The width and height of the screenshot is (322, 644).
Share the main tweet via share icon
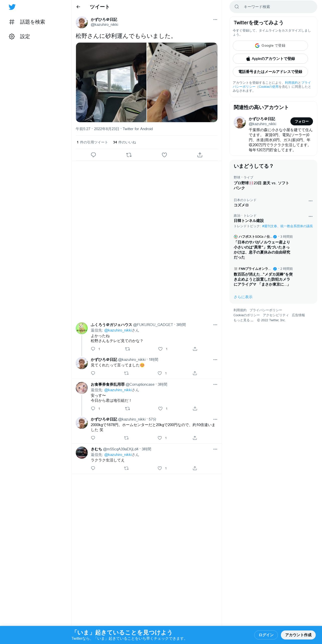(x=200, y=155)
